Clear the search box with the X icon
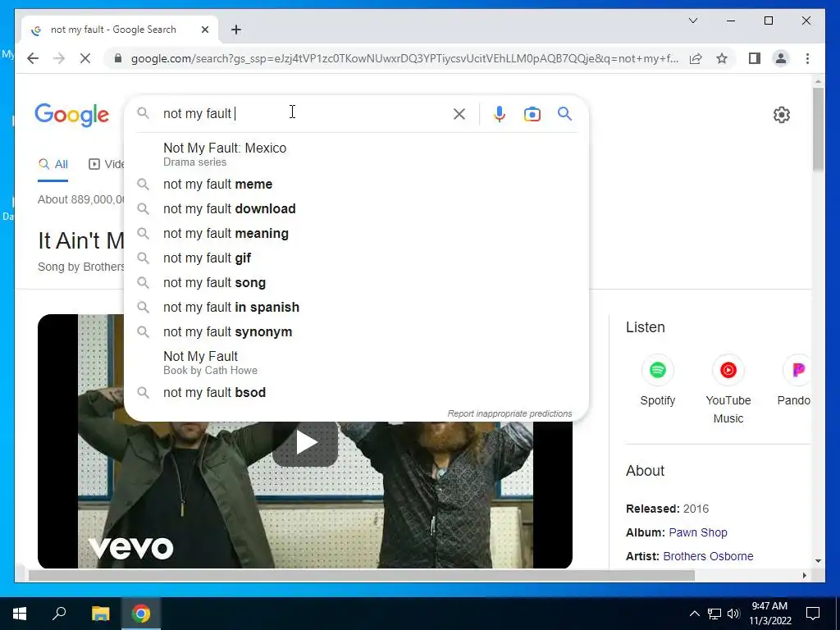 [x=459, y=114]
